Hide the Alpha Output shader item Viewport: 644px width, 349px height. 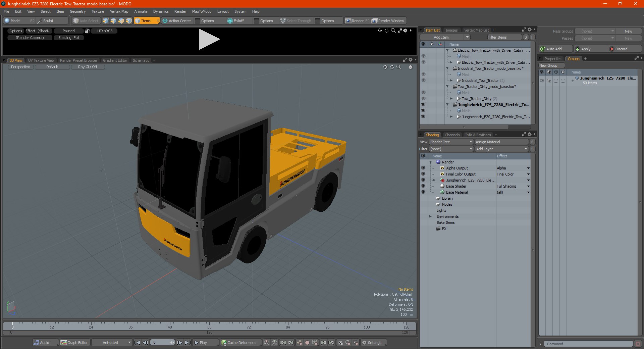[423, 168]
